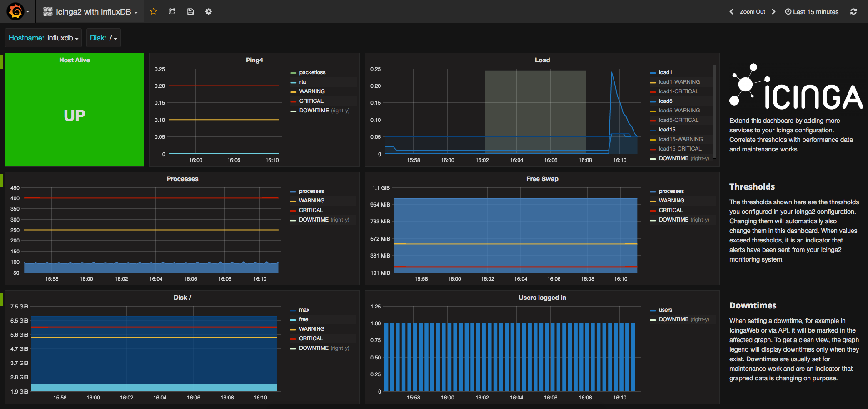Toggle load15-WARNING series in Load legend

(681, 139)
